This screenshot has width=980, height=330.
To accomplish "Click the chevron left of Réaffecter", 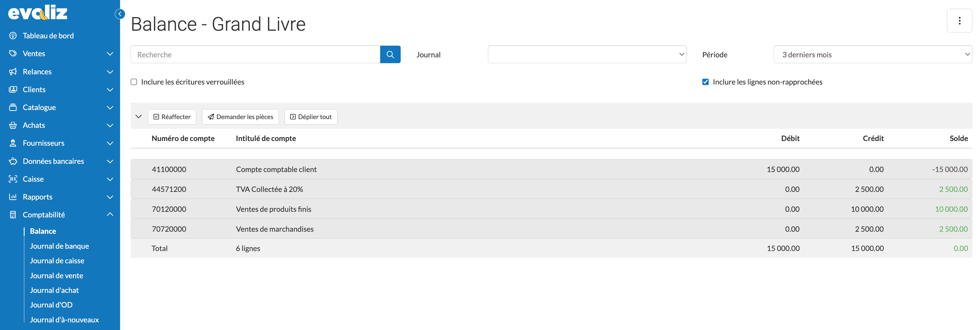I will 139,117.
